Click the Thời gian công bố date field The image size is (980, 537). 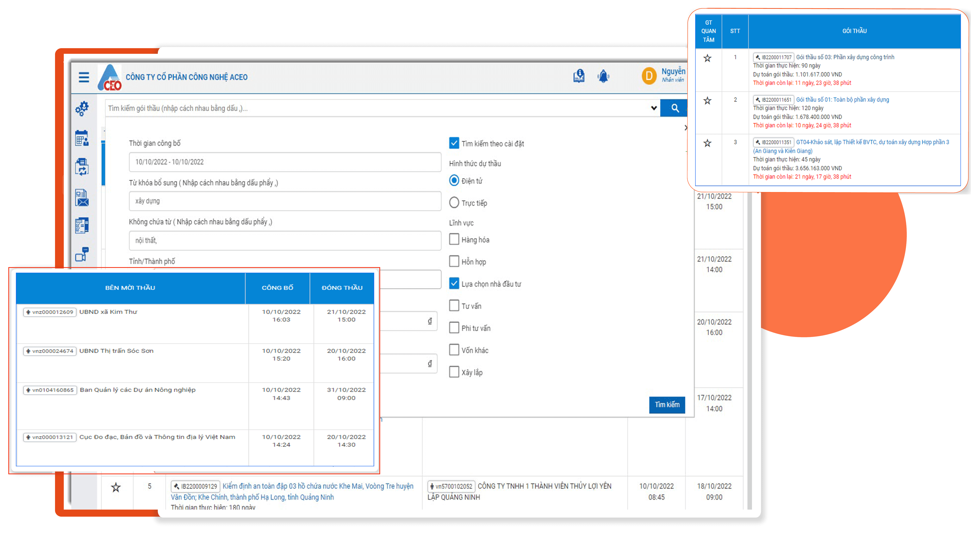click(x=285, y=162)
